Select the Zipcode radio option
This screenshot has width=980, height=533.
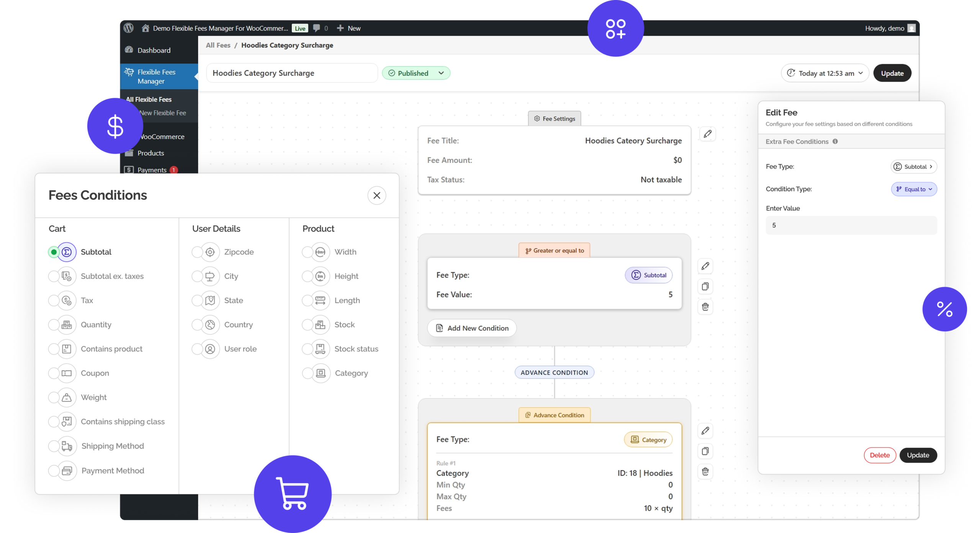[x=197, y=252]
